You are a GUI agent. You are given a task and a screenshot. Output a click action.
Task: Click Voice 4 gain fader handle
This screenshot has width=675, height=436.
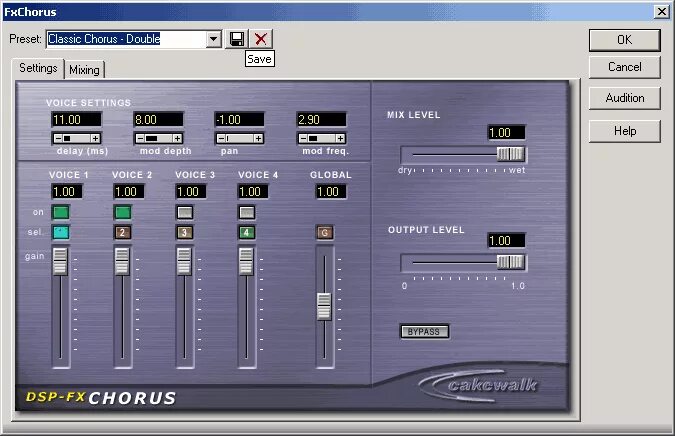(x=246, y=261)
